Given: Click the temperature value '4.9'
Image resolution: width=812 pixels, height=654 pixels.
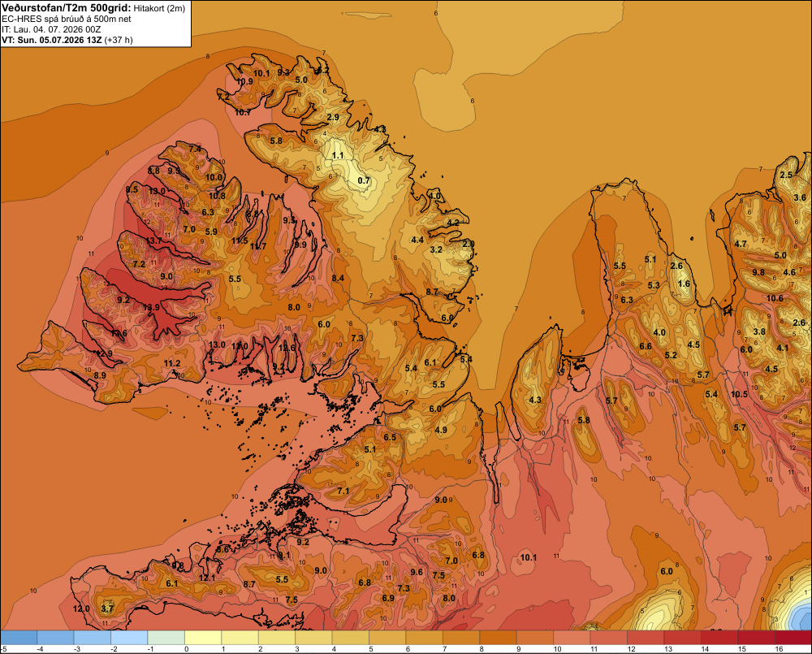Looking at the screenshot, I should point(441,430).
